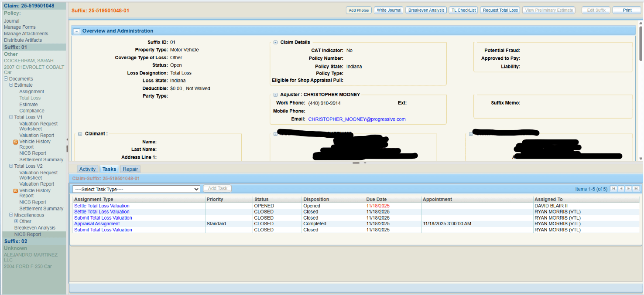644x295 pixels.
Task: Go to the previous page of tasks
Action: [x=621, y=189]
